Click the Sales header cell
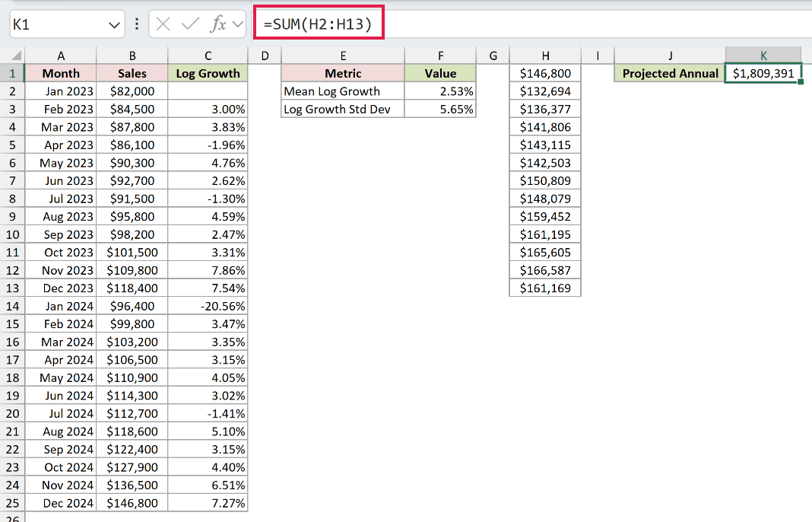 [x=132, y=73]
